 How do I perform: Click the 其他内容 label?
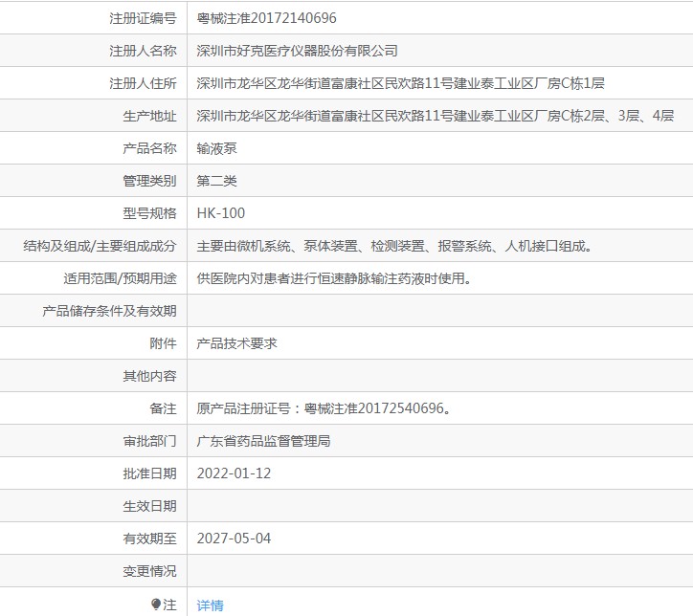point(150,376)
